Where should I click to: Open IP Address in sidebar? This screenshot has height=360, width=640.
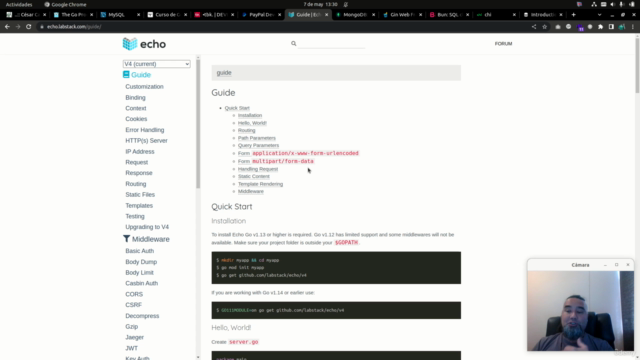(x=140, y=151)
